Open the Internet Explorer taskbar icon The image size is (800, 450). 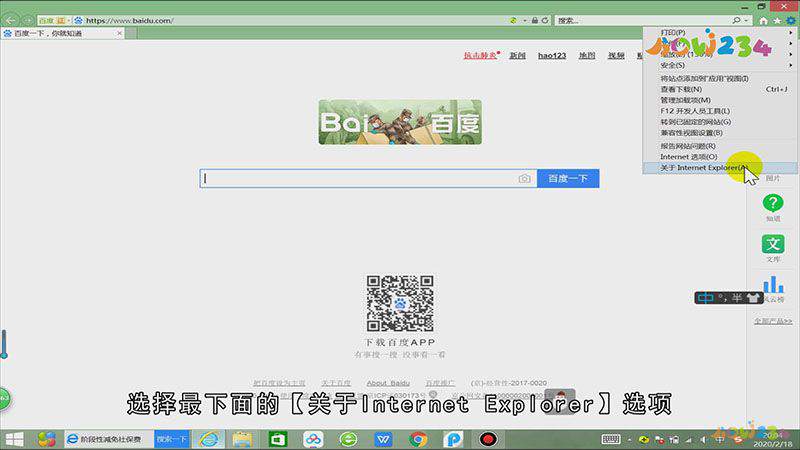209,439
